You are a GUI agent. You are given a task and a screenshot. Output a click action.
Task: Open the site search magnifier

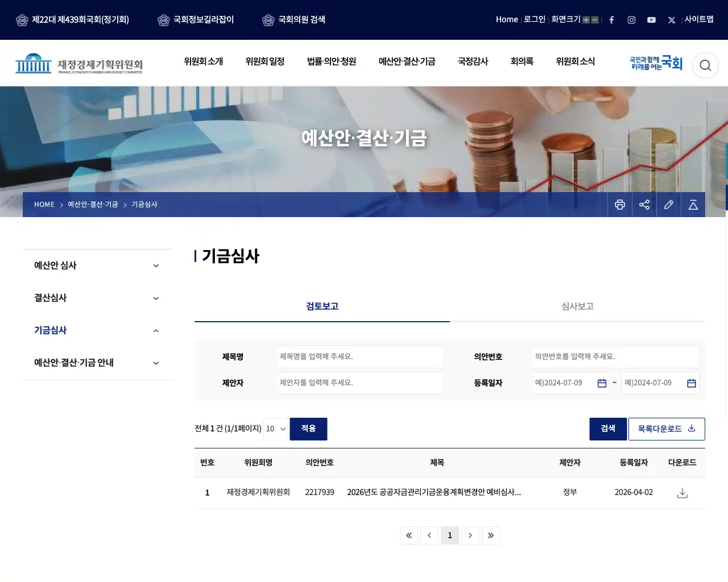click(705, 65)
